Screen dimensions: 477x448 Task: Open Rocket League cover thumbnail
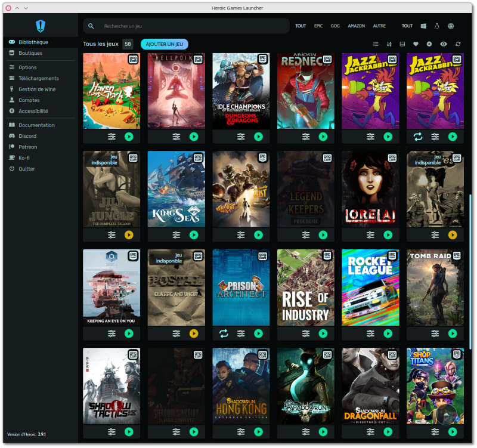coord(370,288)
